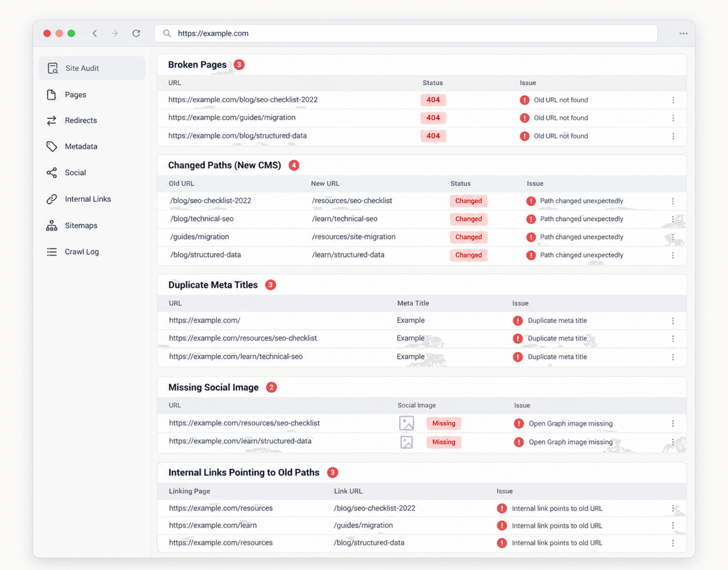This screenshot has height=570, width=728.
Task: Open row menu for https://example.com/learn internal link
Action: pyautogui.click(x=673, y=526)
